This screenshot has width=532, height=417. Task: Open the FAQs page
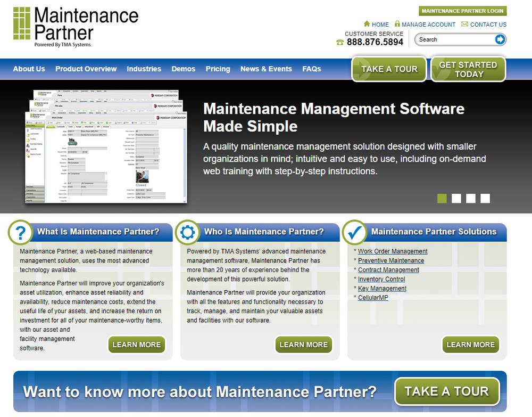click(311, 69)
